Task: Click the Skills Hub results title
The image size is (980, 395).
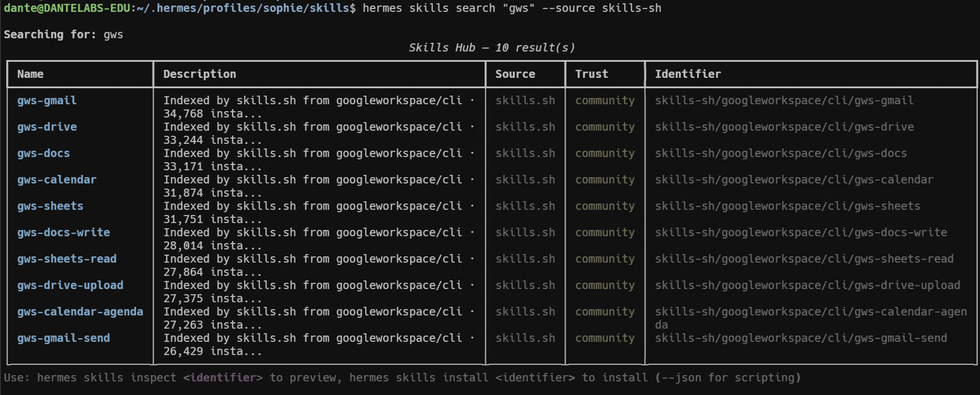Action: point(491,48)
